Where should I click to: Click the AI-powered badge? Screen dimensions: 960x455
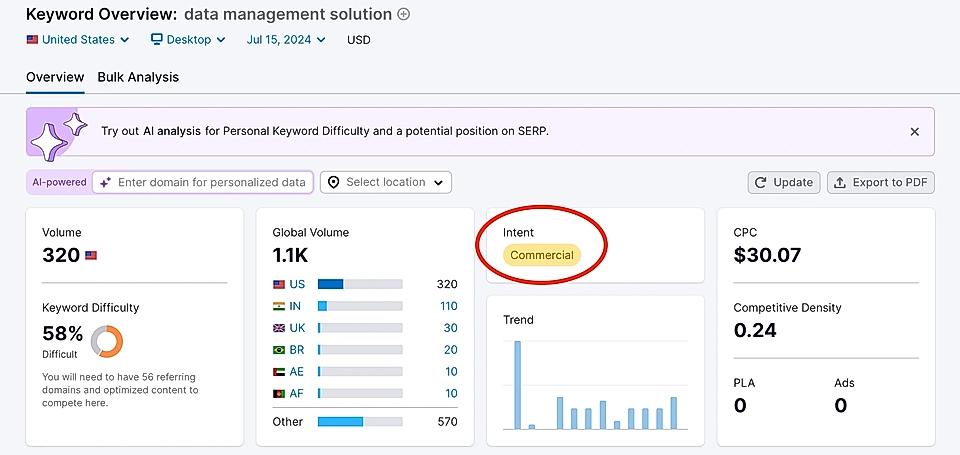pyautogui.click(x=59, y=182)
